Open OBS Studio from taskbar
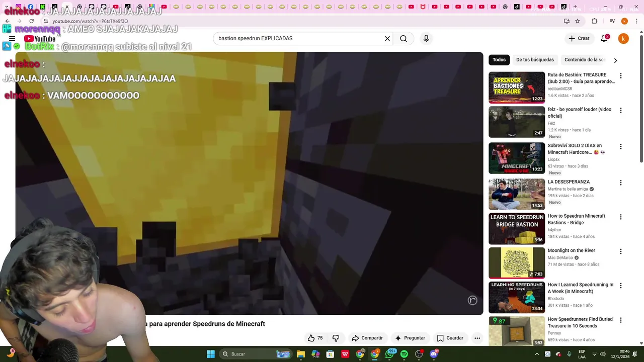This screenshot has width=644, height=362. (x=419, y=354)
